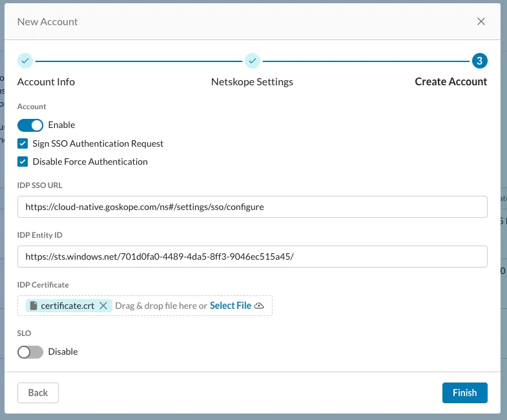Remove the certificate.crt file with its X

[x=103, y=306]
